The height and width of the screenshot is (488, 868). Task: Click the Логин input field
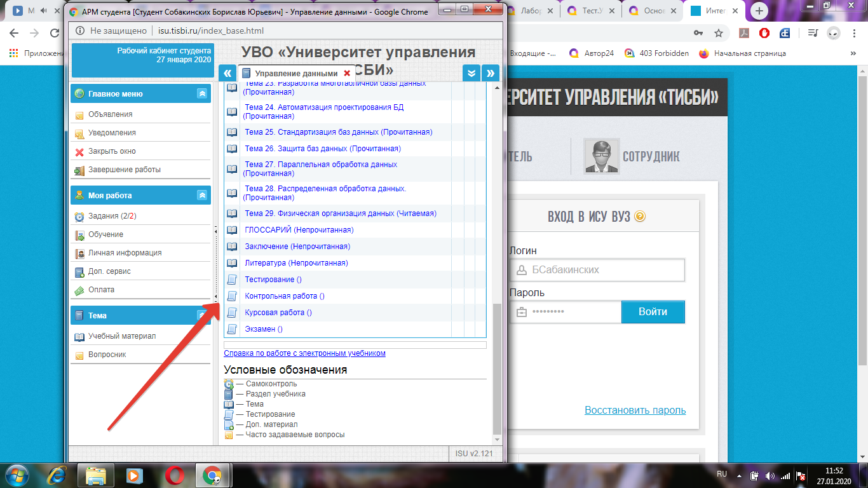coord(597,270)
